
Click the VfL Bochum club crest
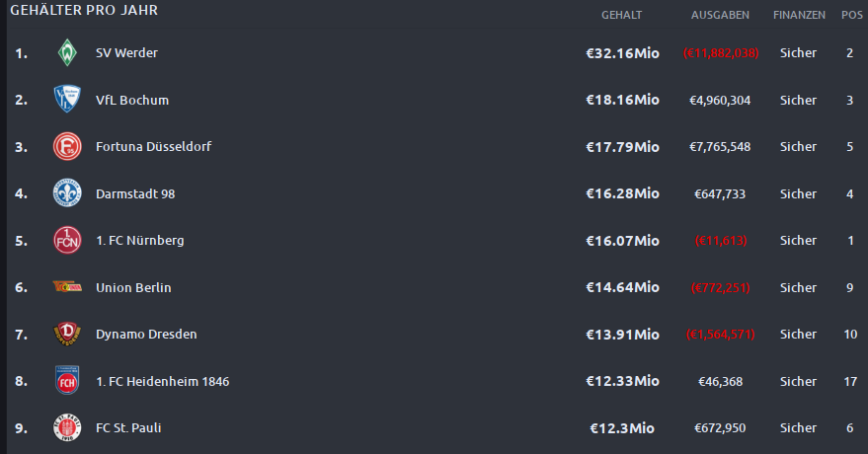pyautogui.click(x=67, y=100)
